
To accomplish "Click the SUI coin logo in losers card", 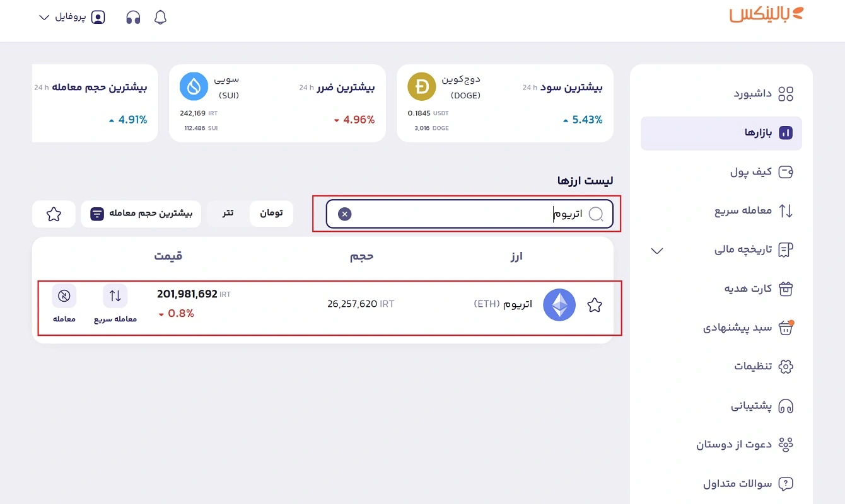I will coord(194,87).
